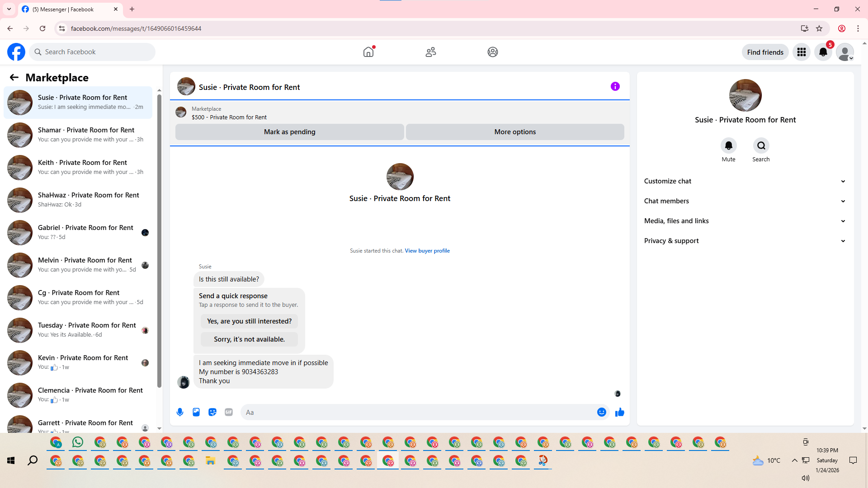Open the Facebook menu grid icon

pyautogui.click(x=802, y=52)
